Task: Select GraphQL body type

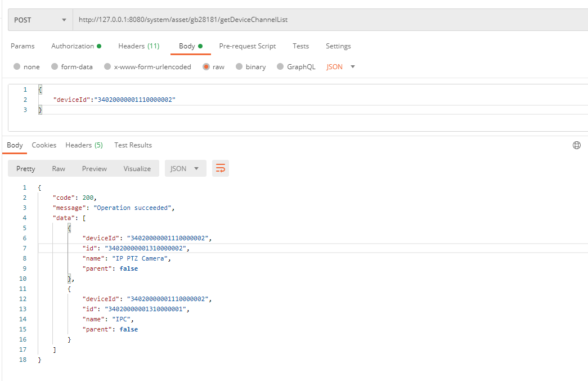Action: [x=280, y=66]
